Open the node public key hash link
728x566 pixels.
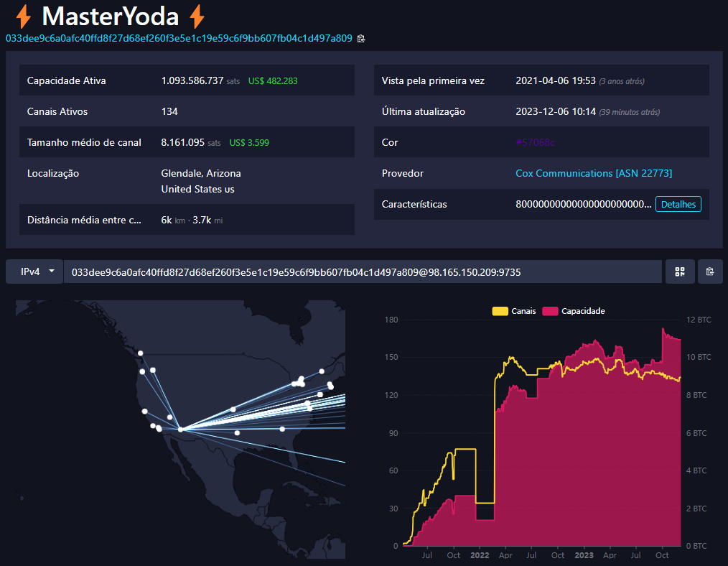(x=179, y=38)
